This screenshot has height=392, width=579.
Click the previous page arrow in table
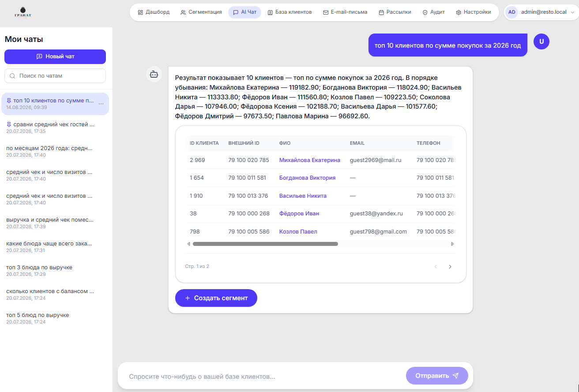436,267
